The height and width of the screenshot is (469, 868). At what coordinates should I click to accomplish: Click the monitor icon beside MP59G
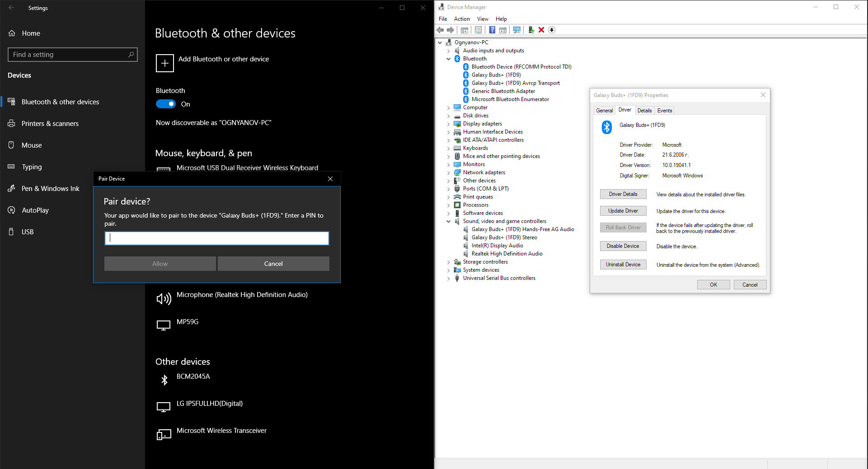coord(164,325)
